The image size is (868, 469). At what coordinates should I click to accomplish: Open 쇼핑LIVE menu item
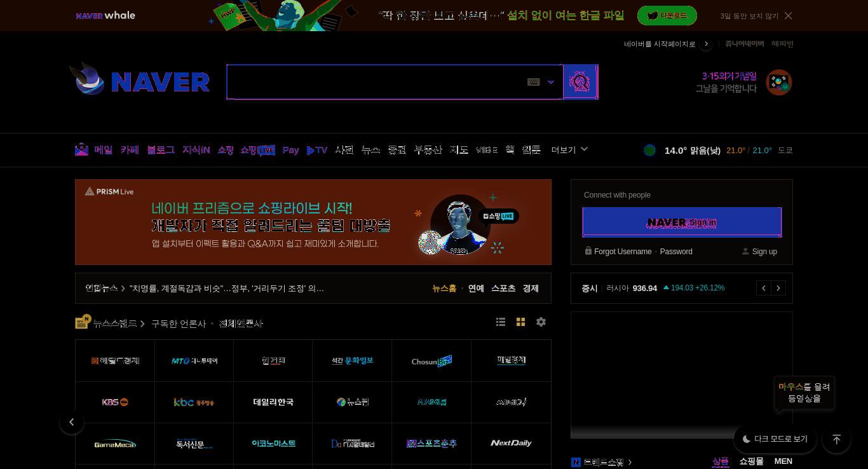click(258, 150)
